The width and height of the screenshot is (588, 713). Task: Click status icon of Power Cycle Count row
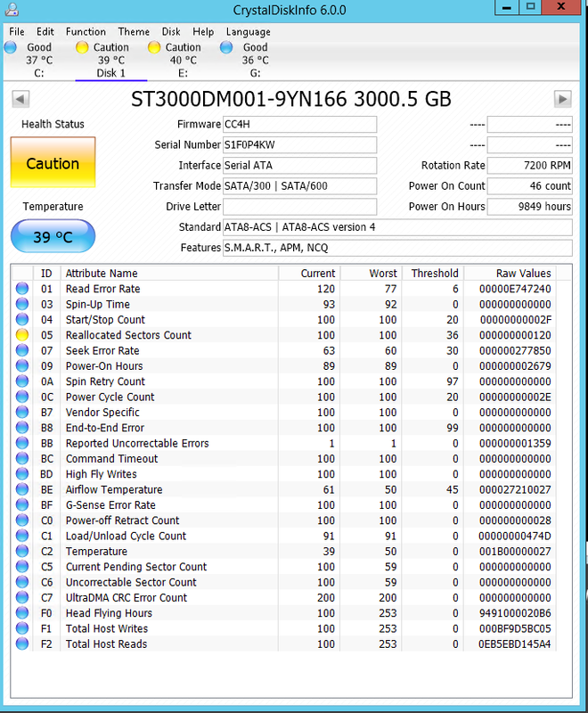(21, 397)
